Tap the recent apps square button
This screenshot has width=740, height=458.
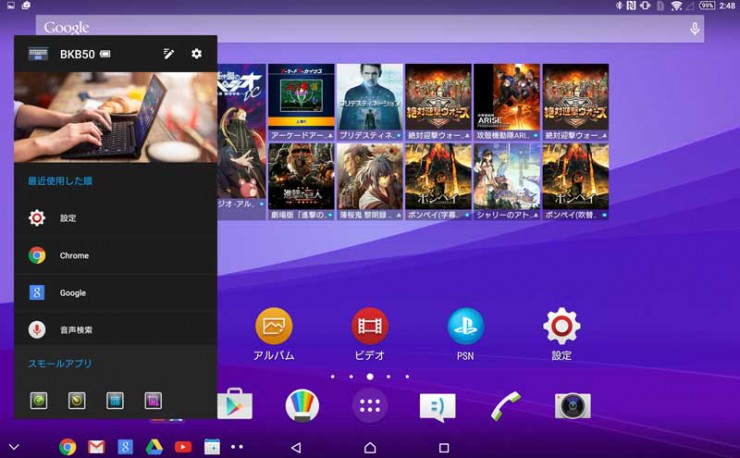point(444,447)
